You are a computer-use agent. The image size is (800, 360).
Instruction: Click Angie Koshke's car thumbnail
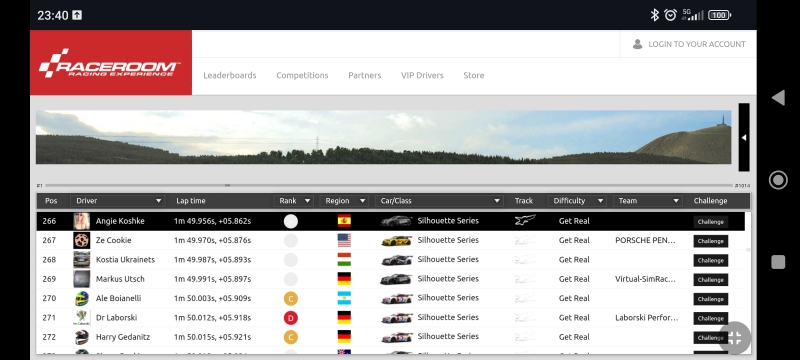[396, 221]
